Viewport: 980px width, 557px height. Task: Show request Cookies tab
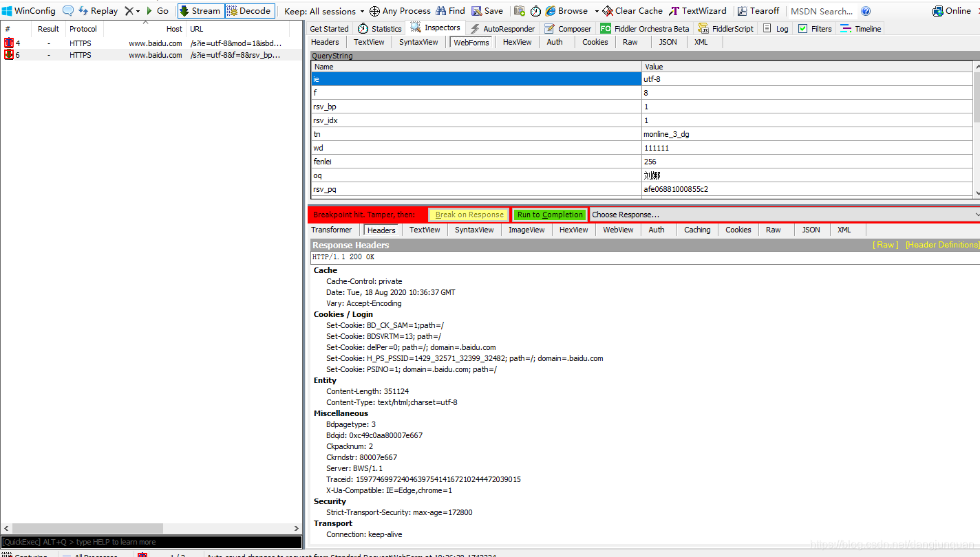(x=595, y=42)
